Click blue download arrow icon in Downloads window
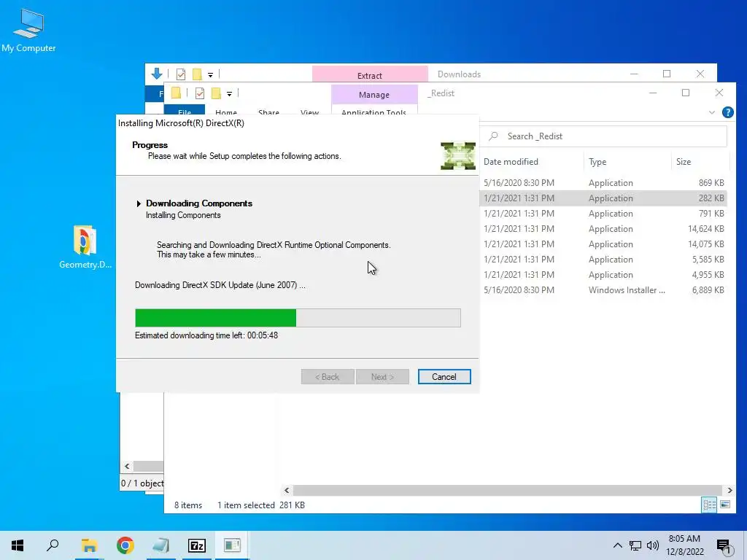This screenshot has width=747, height=560. pyautogui.click(x=157, y=74)
